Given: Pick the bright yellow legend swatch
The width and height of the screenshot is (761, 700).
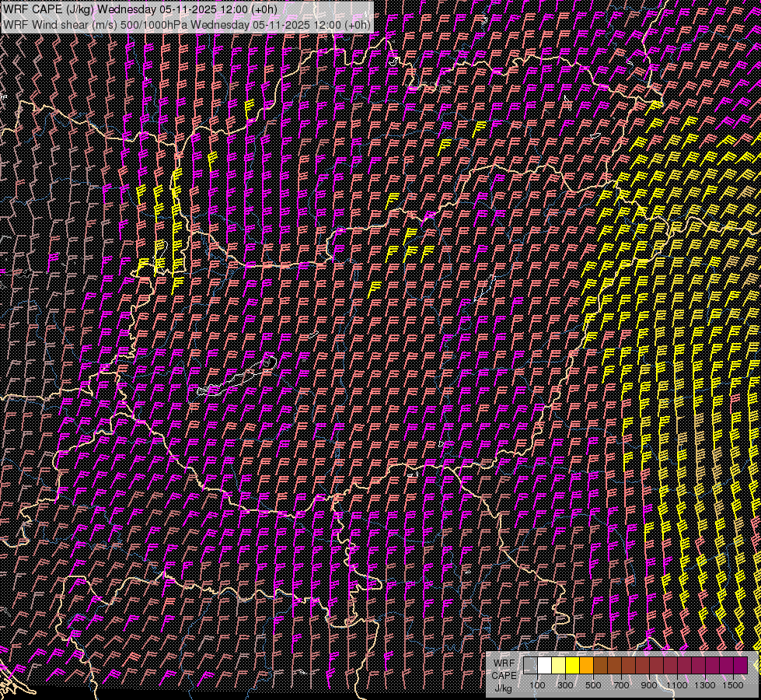Looking at the screenshot, I should (572, 666).
